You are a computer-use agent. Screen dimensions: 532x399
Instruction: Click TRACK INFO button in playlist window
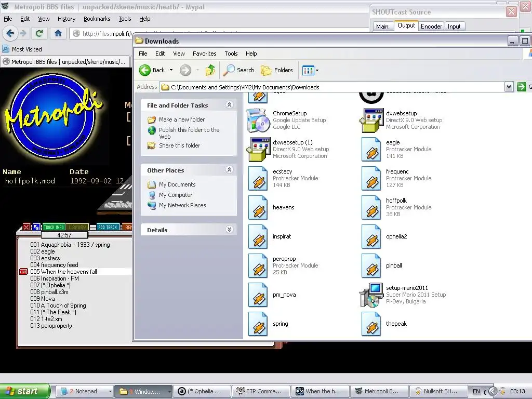54,227
